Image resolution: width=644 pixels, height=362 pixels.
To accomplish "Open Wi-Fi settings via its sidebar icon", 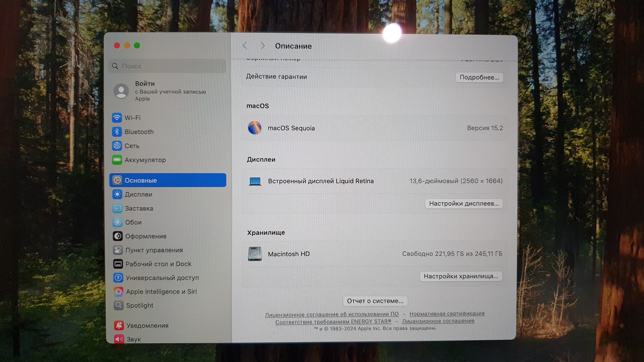I will 117,118.
